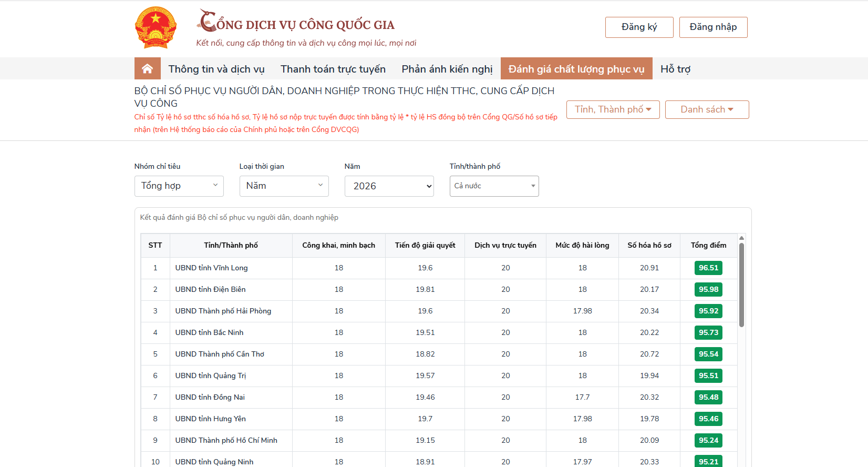This screenshot has width=868, height=467.
Task: Click the 96.51 score badge for Vĩnh Long
Action: [708, 268]
